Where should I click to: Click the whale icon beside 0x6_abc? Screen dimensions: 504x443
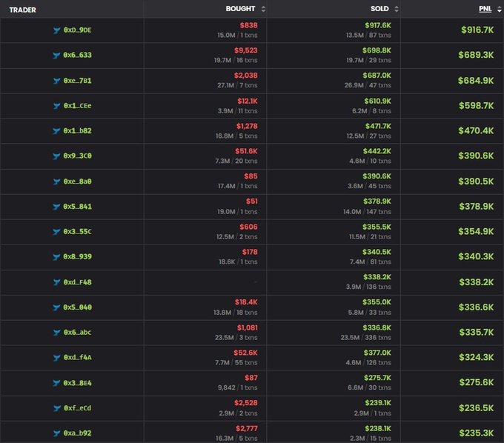(56, 333)
